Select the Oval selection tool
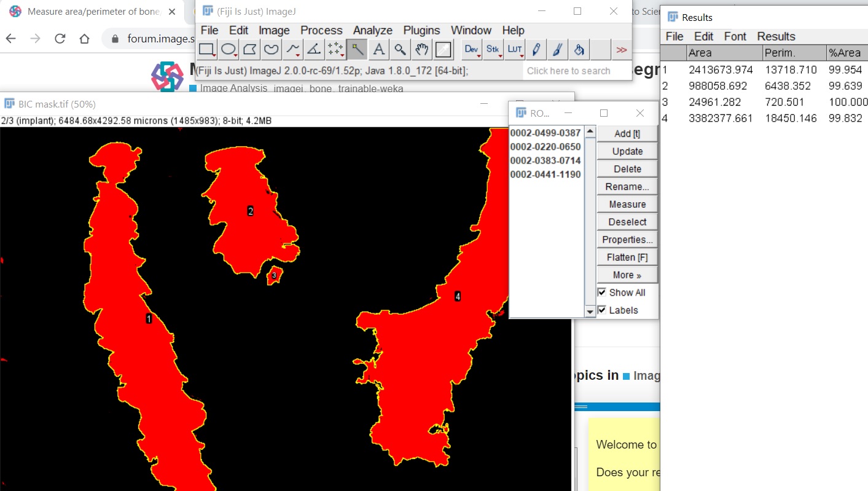The height and width of the screenshot is (491, 868). [229, 49]
